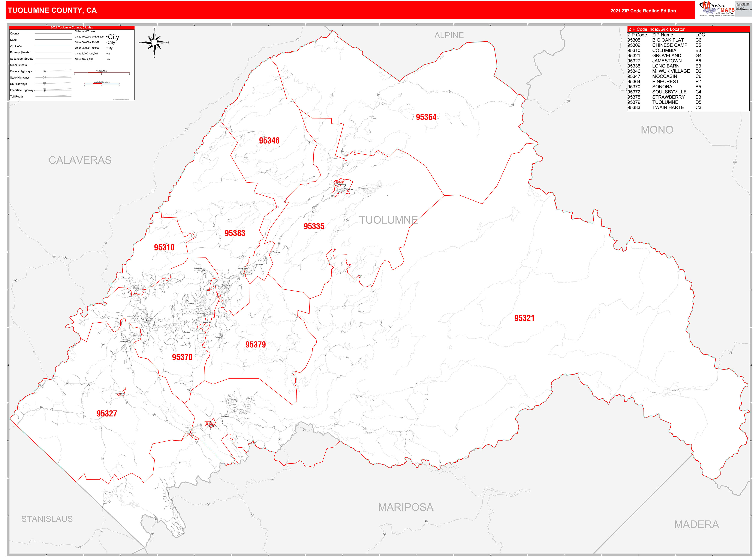
Task: Click the State Highways marker in legend
Action: (x=44, y=78)
